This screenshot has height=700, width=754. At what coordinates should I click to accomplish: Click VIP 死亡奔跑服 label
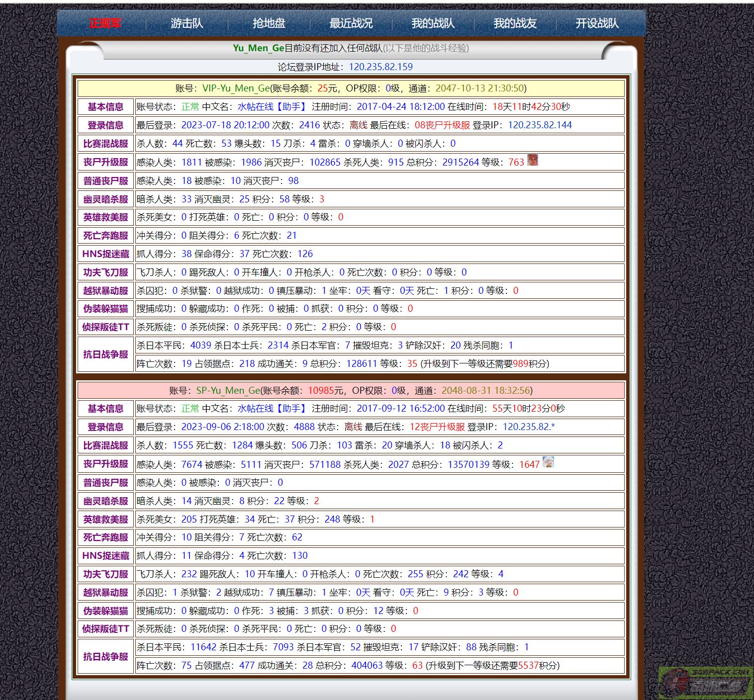tap(105, 236)
